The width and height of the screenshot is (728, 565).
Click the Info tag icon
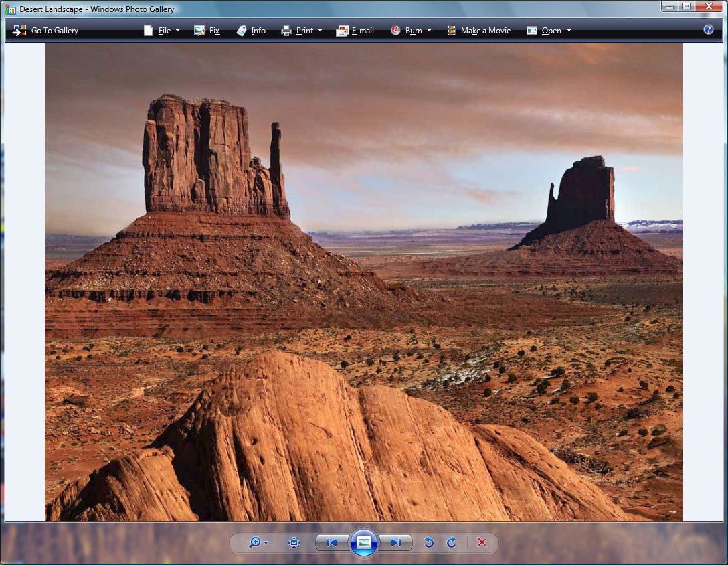[x=242, y=31]
